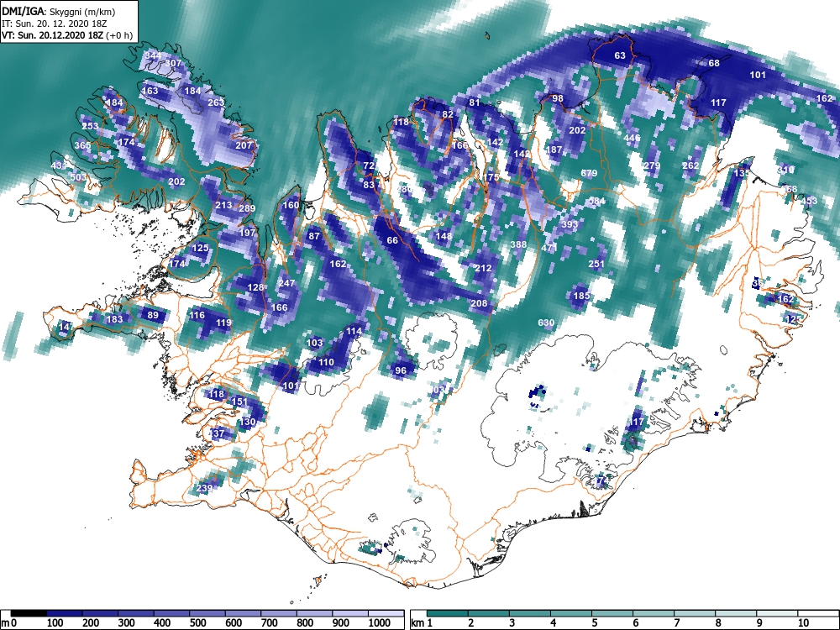
Task: Click the '72' map value
Action: 369,165
